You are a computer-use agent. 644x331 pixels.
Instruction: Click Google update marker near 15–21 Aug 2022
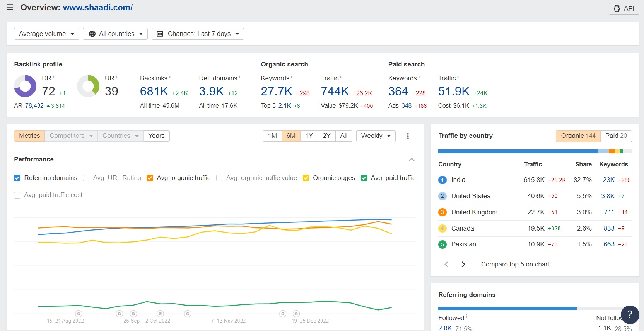pyautogui.click(x=79, y=314)
